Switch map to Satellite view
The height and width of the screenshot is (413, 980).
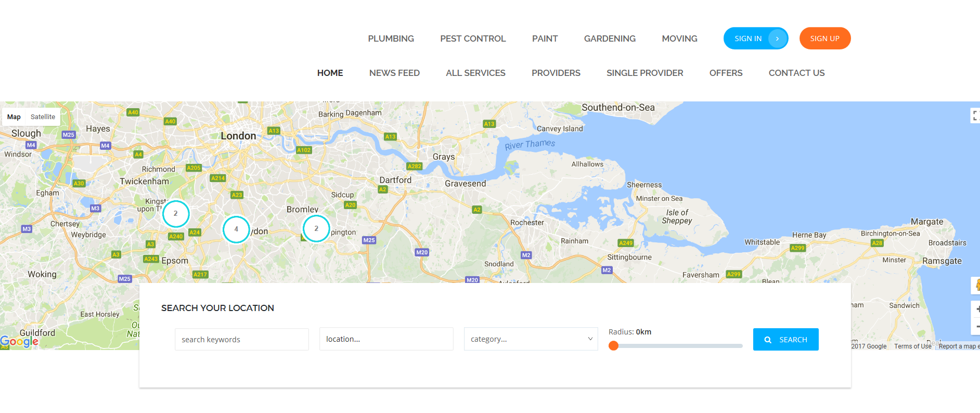pyautogui.click(x=43, y=117)
